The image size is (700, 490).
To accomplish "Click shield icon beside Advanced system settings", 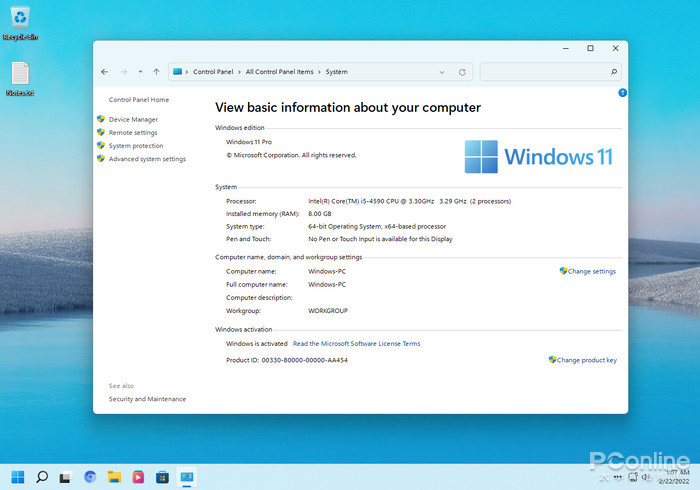I will click(x=101, y=158).
